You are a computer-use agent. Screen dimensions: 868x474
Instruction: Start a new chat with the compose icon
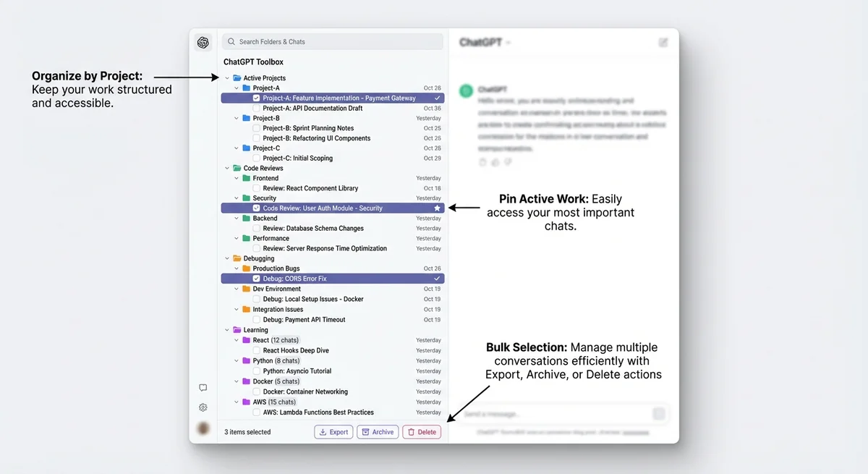tap(663, 42)
